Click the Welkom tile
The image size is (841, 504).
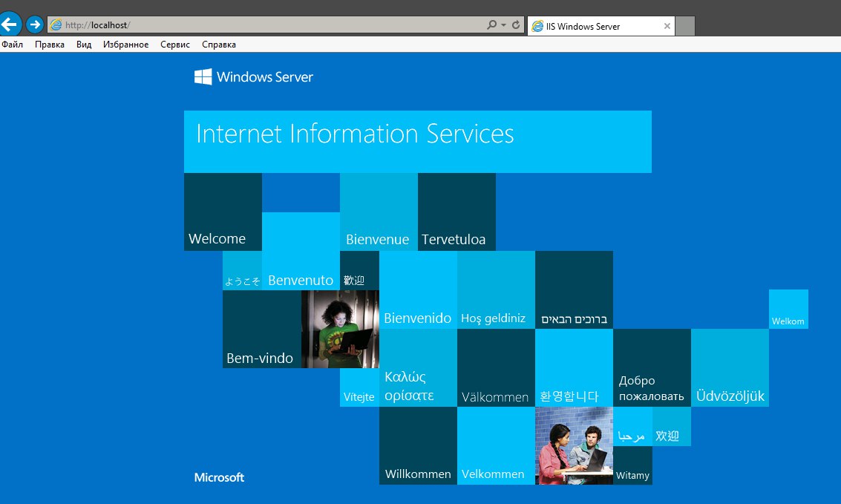pyautogui.click(x=788, y=310)
